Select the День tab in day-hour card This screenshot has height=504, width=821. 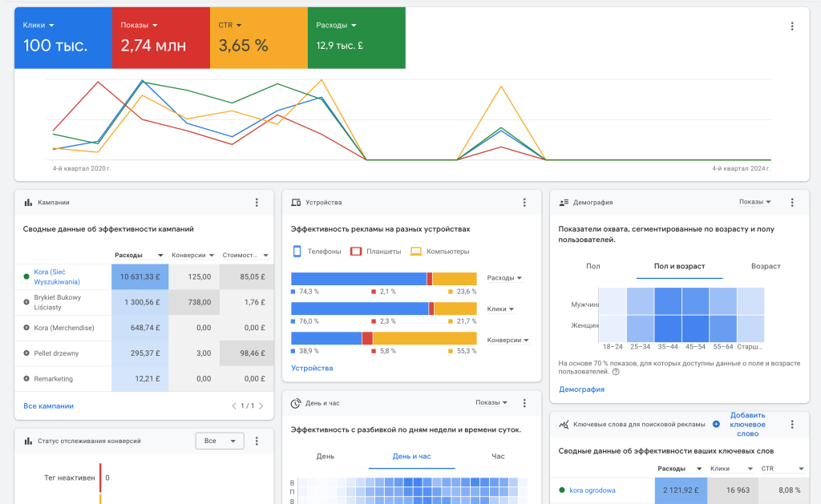(326, 457)
